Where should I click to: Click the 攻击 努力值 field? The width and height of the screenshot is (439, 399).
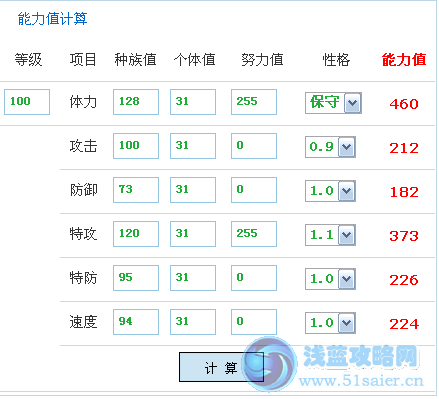[254, 146]
